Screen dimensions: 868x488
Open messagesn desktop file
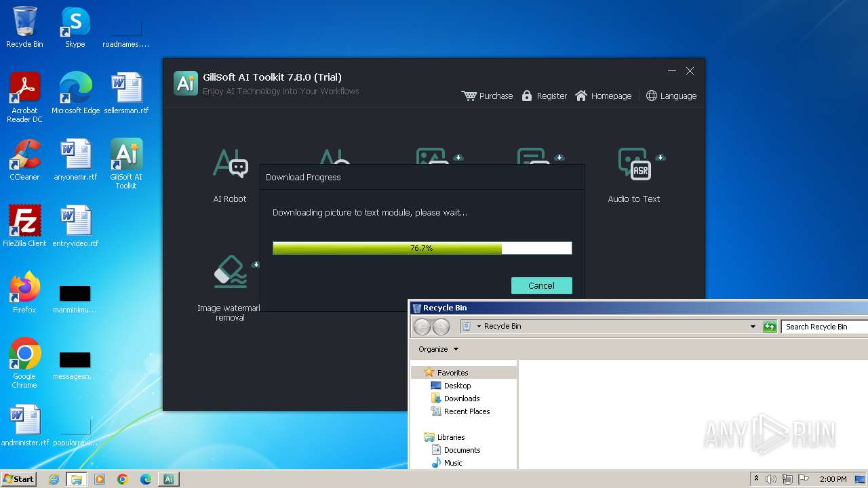click(x=75, y=365)
